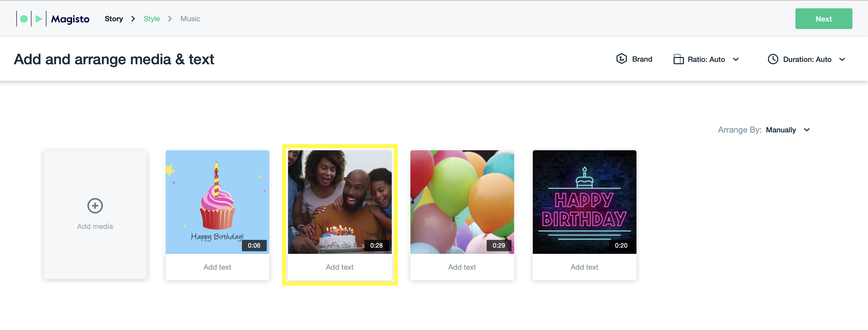The image size is (868, 330).
Task: Add text to the cupcake clip
Action: [217, 267]
